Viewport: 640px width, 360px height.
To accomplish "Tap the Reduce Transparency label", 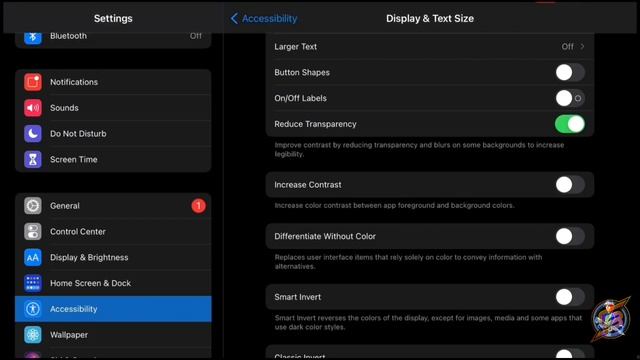I will (315, 124).
